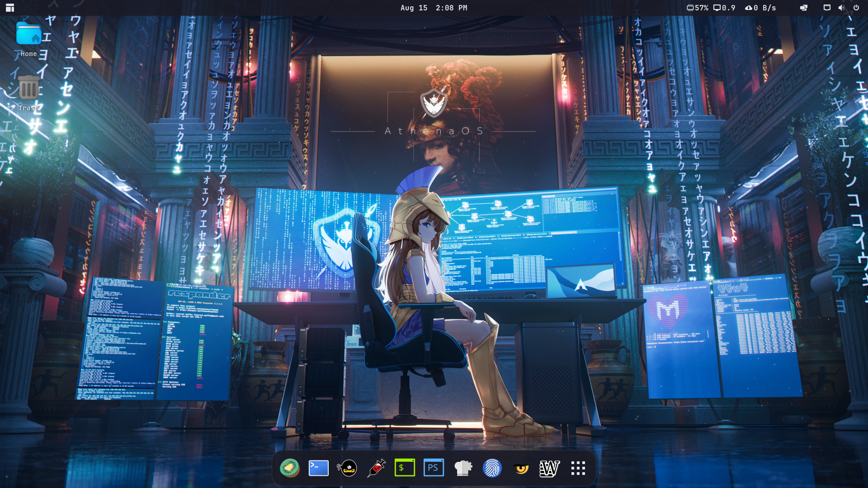Viewport: 868px width, 488px height.
Task: Open the wired network status icon
Action: click(x=827, y=8)
